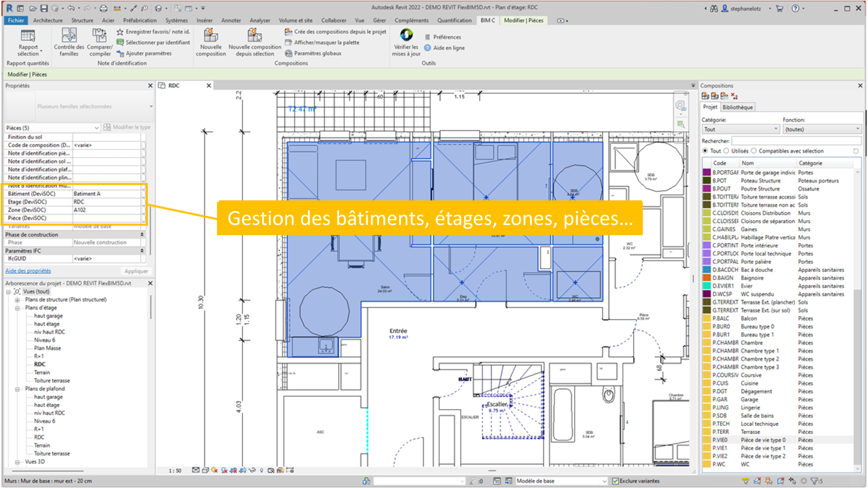Click the color swatch for D.BAIGN Baignoire
Screen dimensions: 868x488
707,278
